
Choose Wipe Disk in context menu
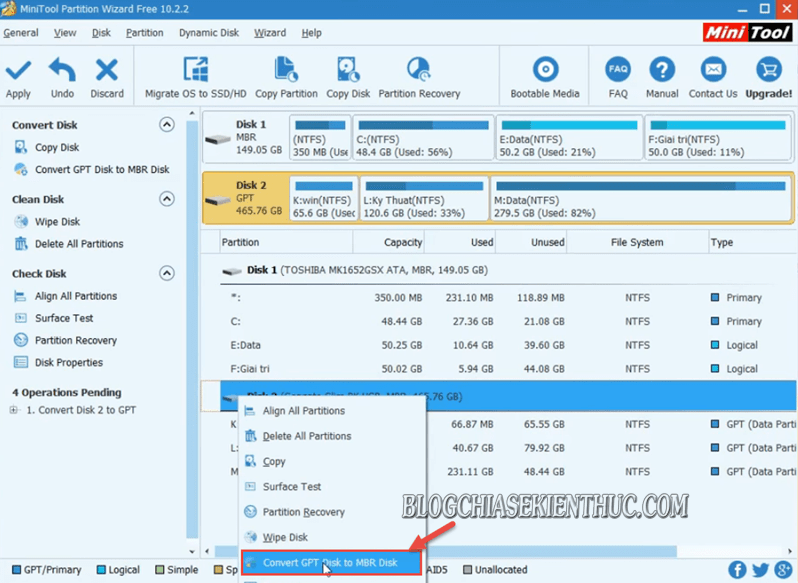click(x=332, y=537)
